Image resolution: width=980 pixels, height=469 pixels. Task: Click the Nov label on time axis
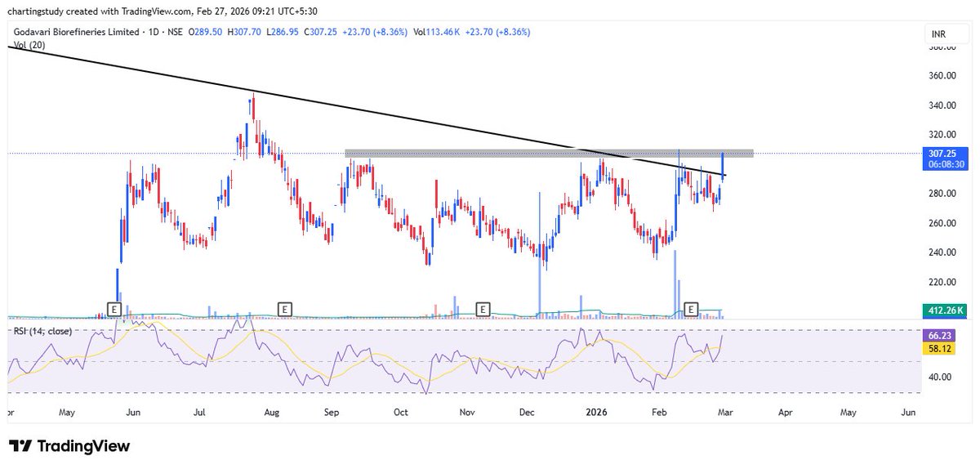click(x=465, y=413)
